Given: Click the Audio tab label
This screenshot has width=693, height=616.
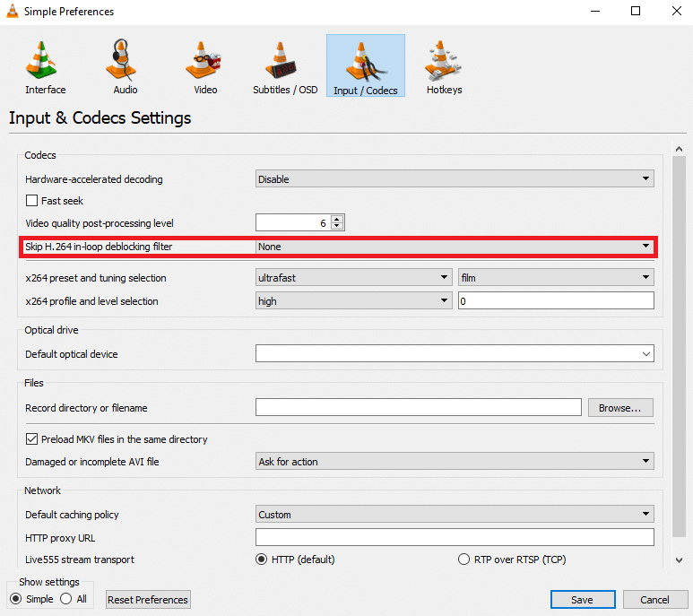Looking at the screenshot, I should coord(126,90).
